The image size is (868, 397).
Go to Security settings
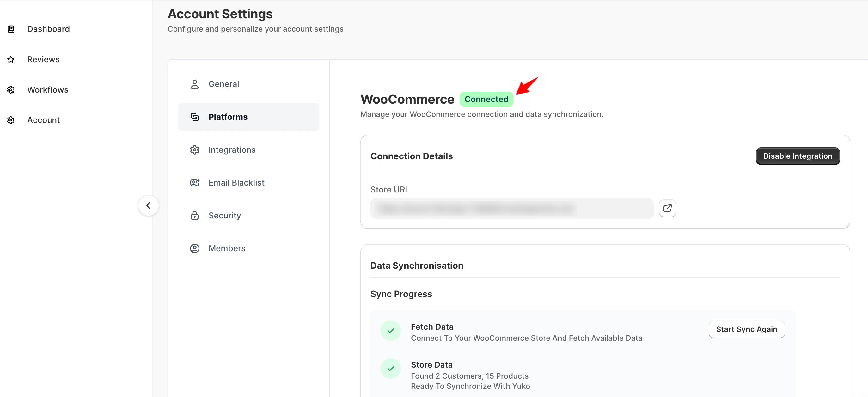coord(249,215)
